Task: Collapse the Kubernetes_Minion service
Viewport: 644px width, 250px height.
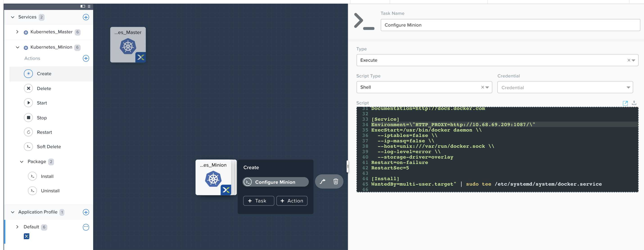Action: click(x=18, y=47)
